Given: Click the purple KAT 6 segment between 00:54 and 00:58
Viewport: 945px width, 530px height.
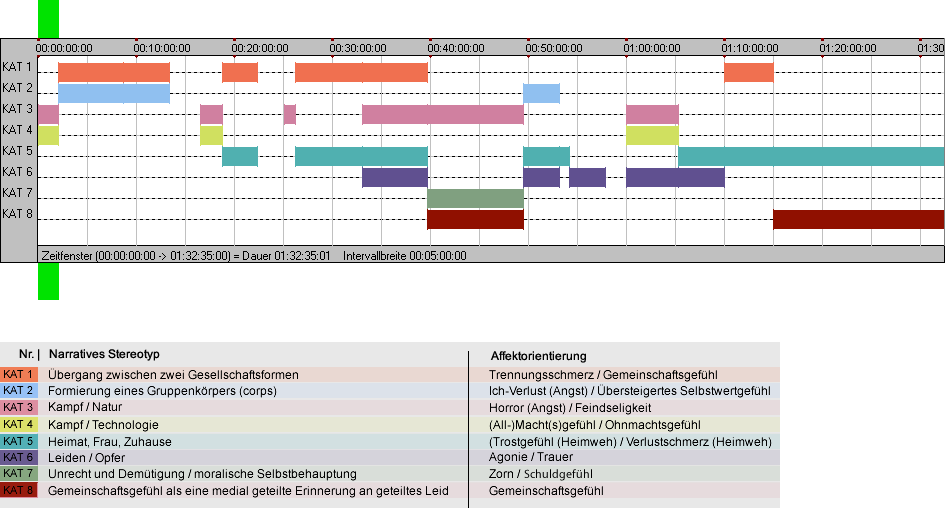Looking at the screenshot, I should (x=588, y=177).
